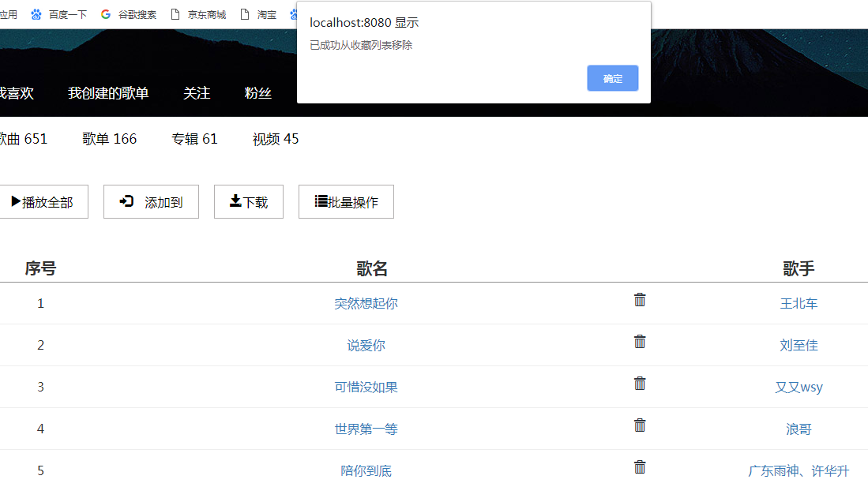Click the 批量操作 button
Screen dimensions: 868x487
point(346,201)
